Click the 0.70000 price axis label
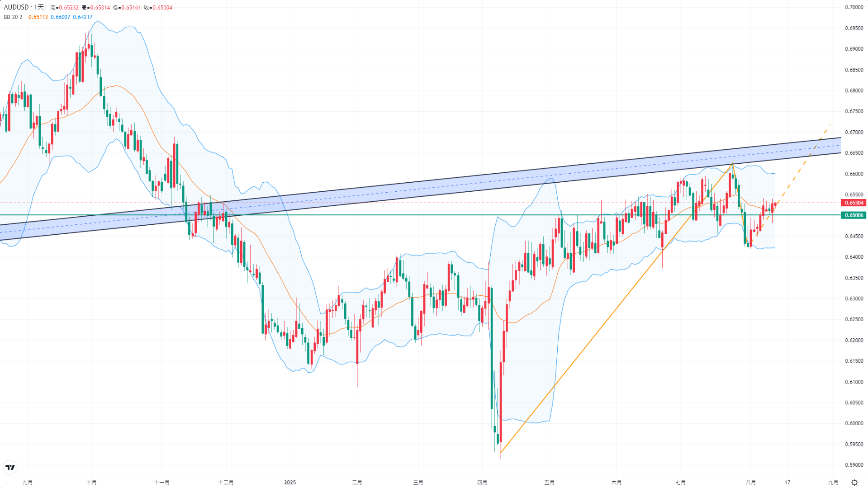Viewport: 868px width, 488px height. 854,7
